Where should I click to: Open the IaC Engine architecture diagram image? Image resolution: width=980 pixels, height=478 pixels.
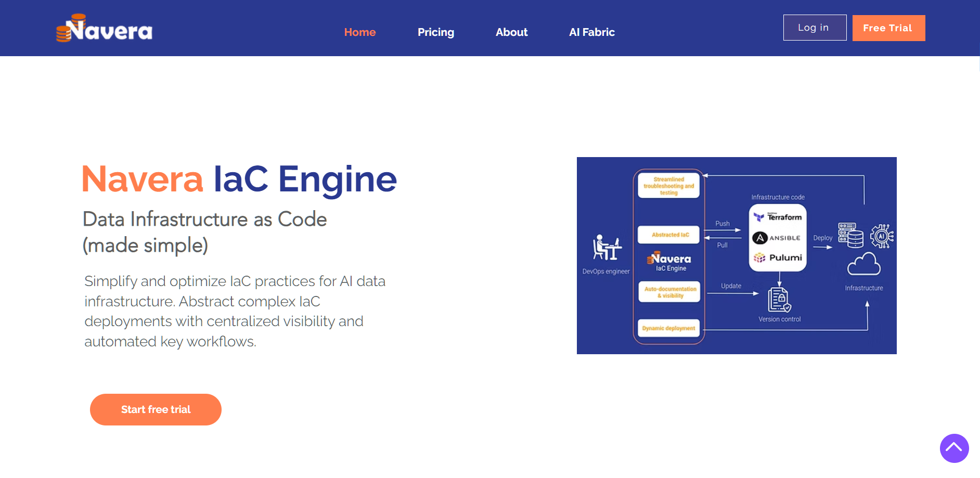(x=737, y=255)
